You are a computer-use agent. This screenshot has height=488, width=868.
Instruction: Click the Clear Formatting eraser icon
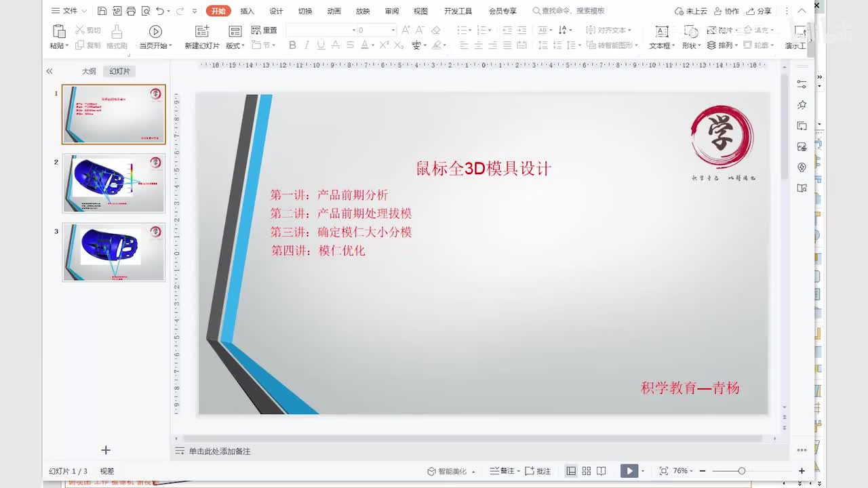pos(436,30)
